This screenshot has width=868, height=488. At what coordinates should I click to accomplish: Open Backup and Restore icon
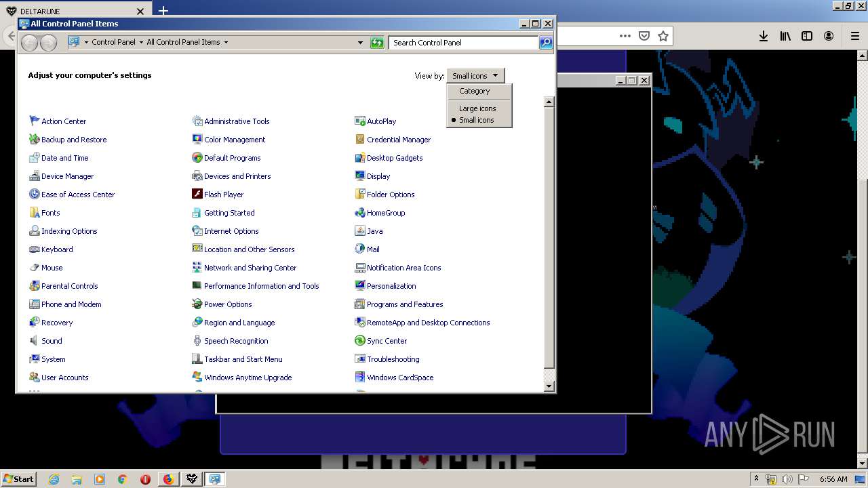pyautogui.click(x=35, y=139)
